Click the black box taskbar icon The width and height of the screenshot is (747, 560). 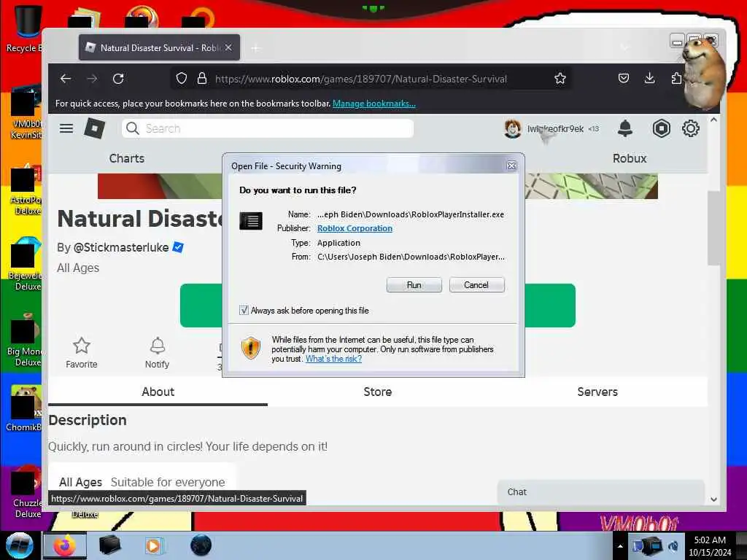tap(109, 545)
